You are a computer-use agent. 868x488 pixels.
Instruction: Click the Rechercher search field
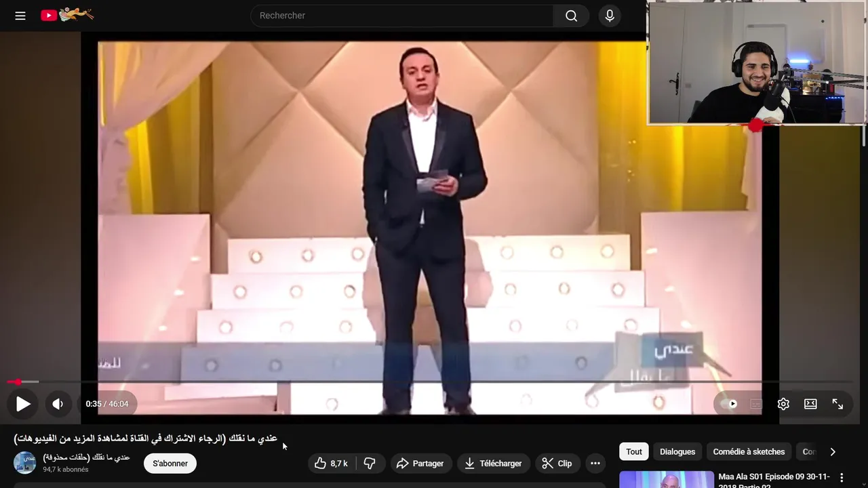[402, 16]
